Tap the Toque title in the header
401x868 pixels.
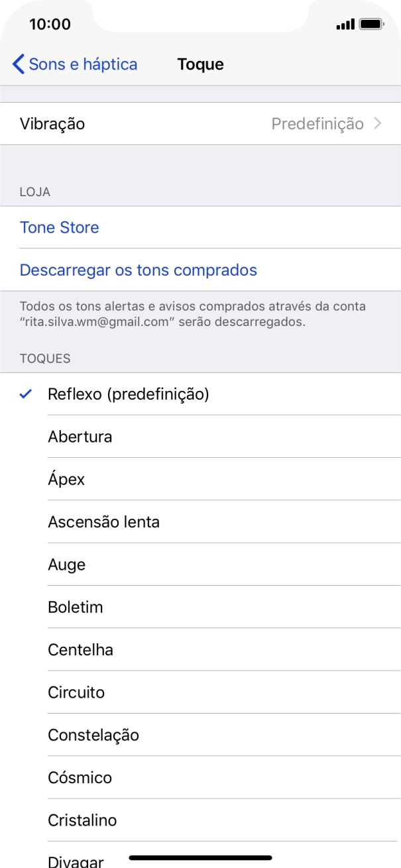[x=200, y=64]
